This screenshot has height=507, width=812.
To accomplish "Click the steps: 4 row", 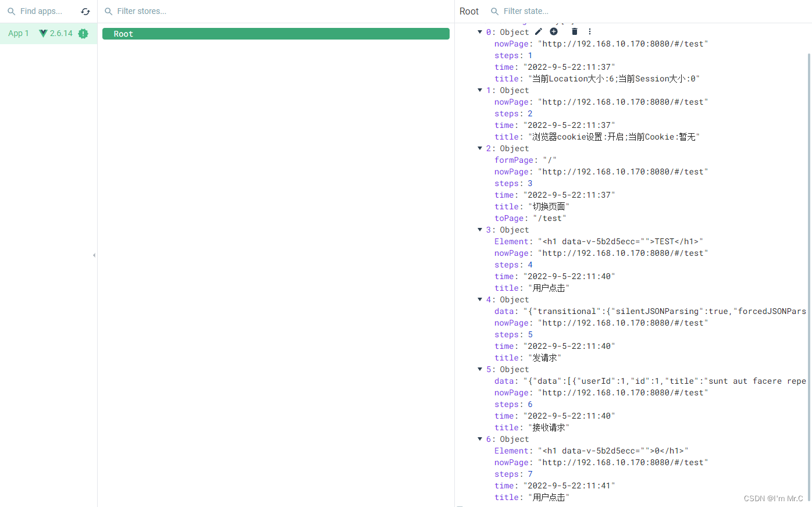I will click(514, 265).
